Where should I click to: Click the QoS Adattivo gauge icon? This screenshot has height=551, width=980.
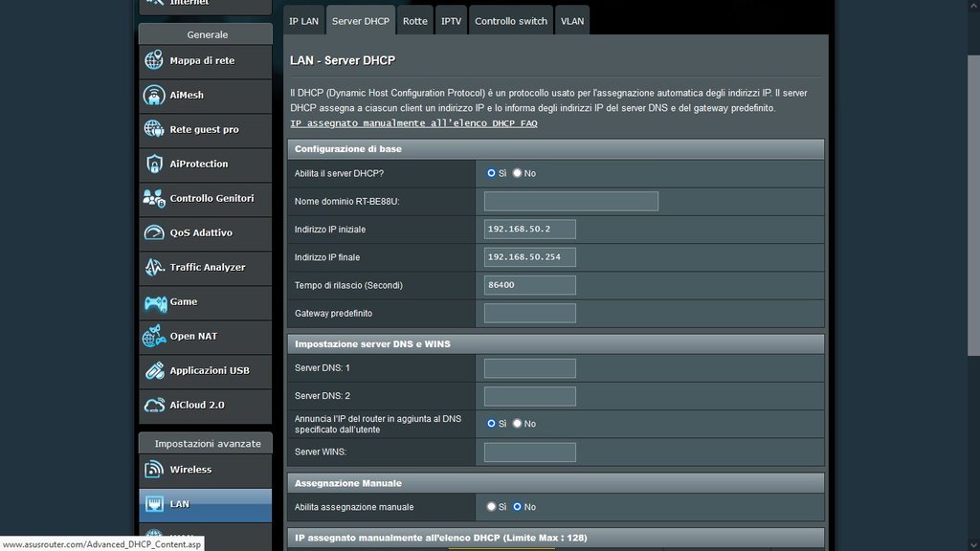154,233
